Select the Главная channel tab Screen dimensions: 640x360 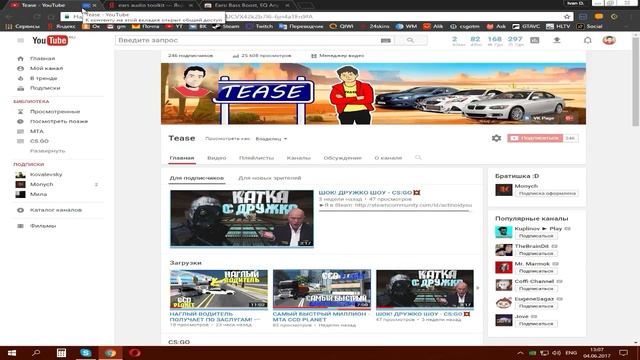click(x=182, y=158)
